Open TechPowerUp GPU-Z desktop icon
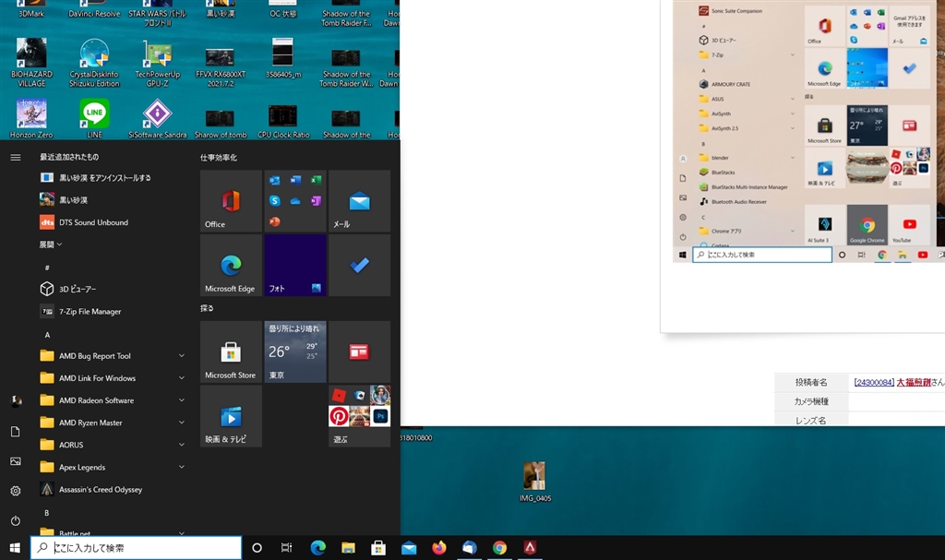945x560 pixels. 157,63
